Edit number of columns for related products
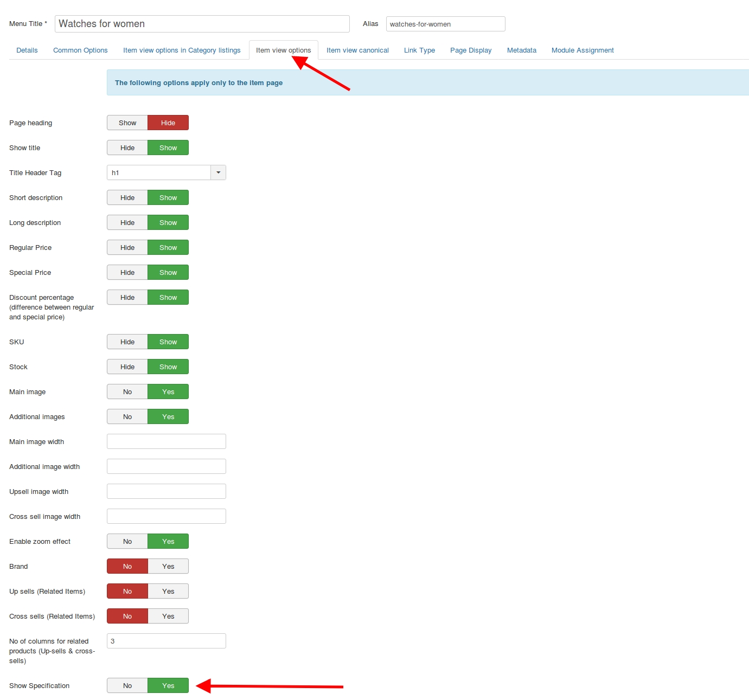The width and height of the screenshot is (749, 700). pyautogui.click(x=166, y=641)
